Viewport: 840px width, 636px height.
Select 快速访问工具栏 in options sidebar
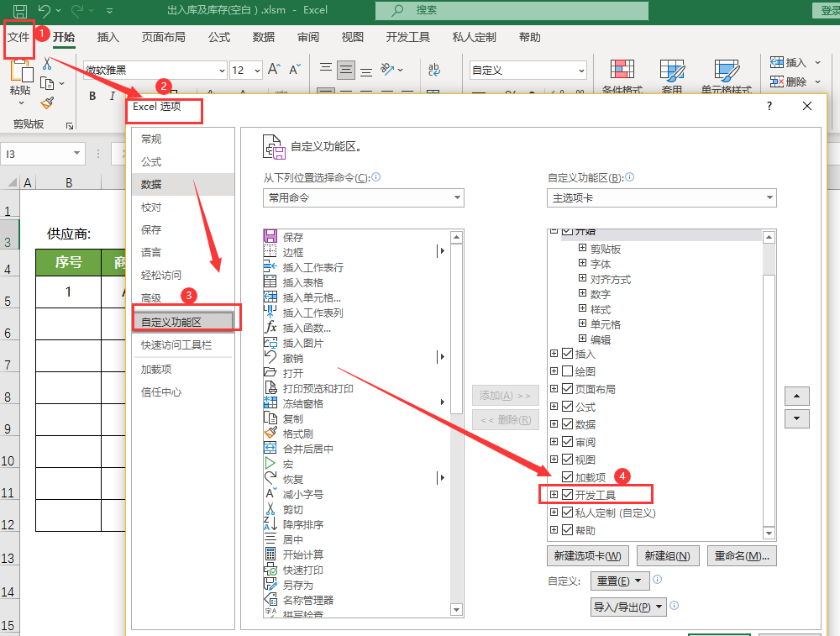tap(182, 345)
